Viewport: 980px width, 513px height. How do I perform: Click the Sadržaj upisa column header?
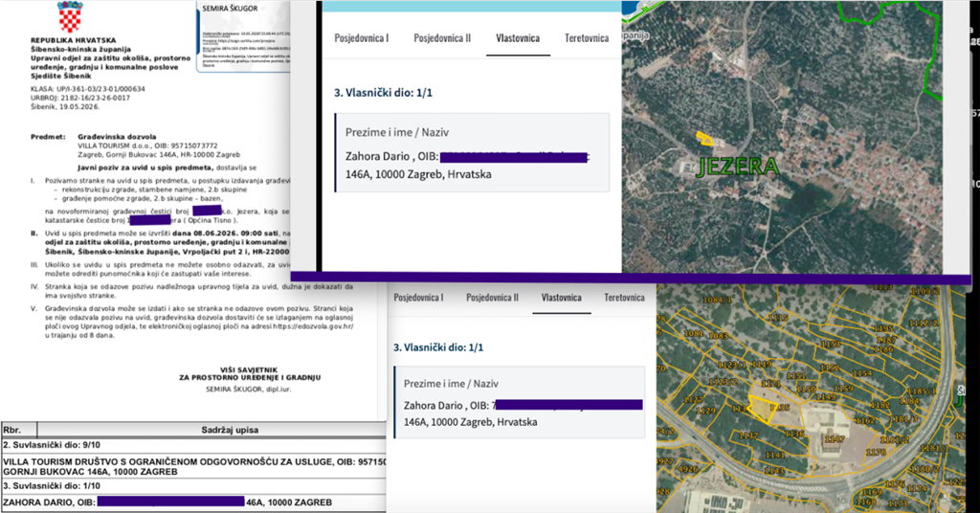tap(230, 430)
